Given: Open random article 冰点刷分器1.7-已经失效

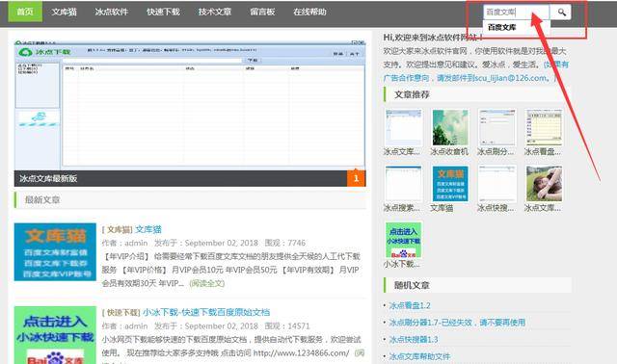Looking at the screenshot, I should (x=457, y=323).
